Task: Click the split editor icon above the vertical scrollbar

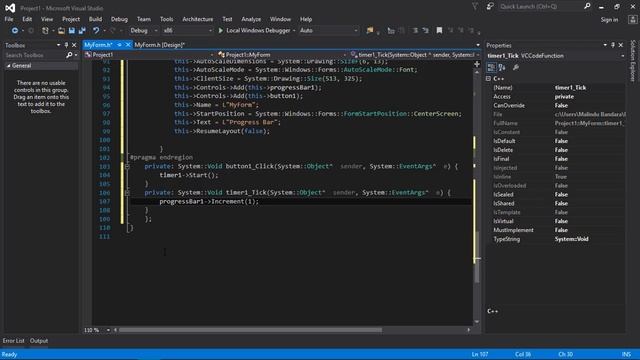Action: point(477,64)
